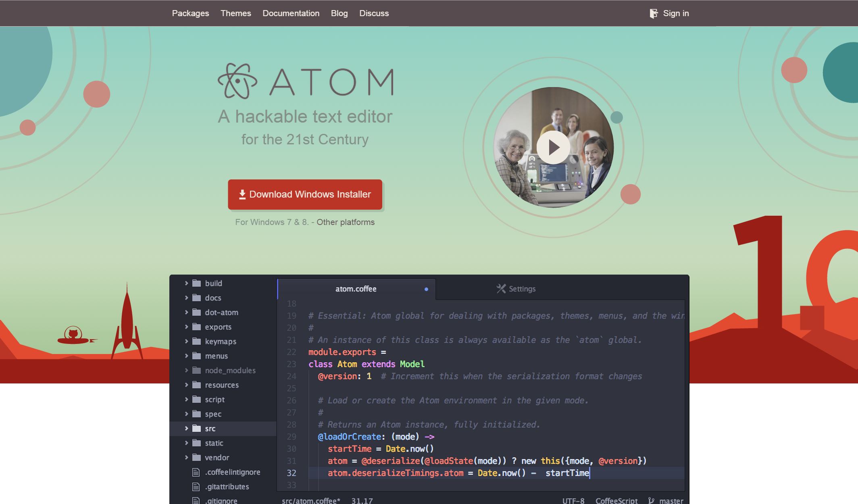Image resolution: width=858 pixels, height=504 pixels.
Task: Expand the node_modules folder chevron
Action: point(186,370)
